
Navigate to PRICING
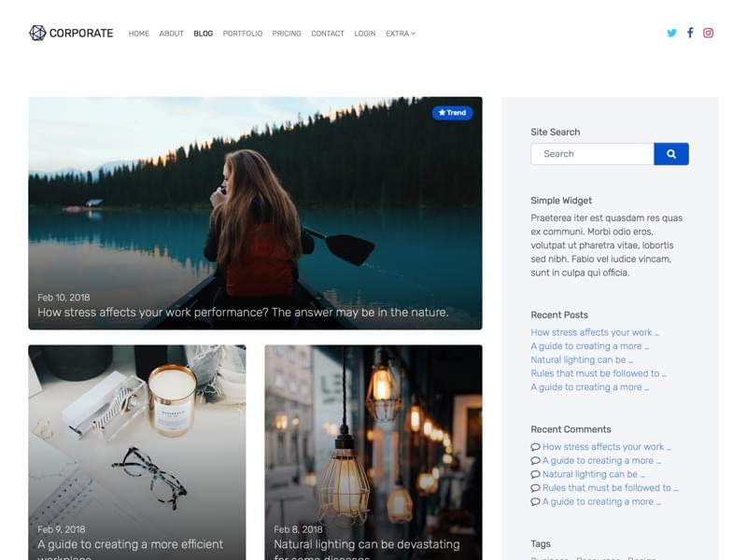[x=287, y=34]
